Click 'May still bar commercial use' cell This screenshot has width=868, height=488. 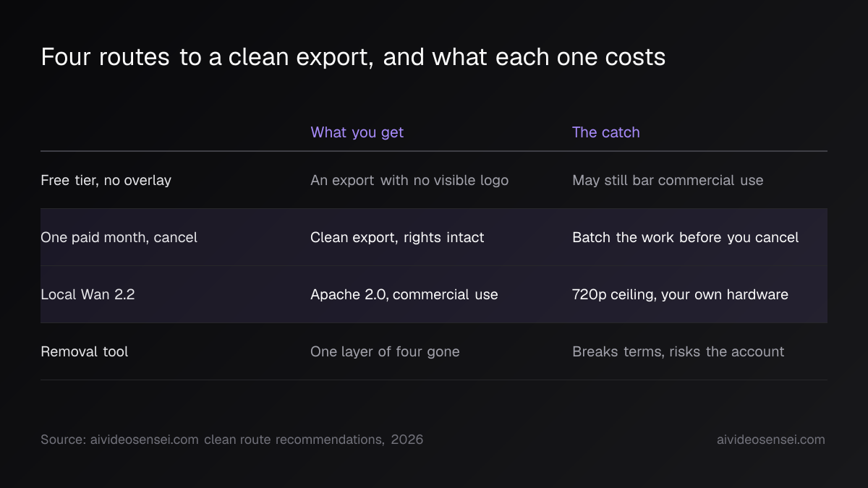(668, 180)
